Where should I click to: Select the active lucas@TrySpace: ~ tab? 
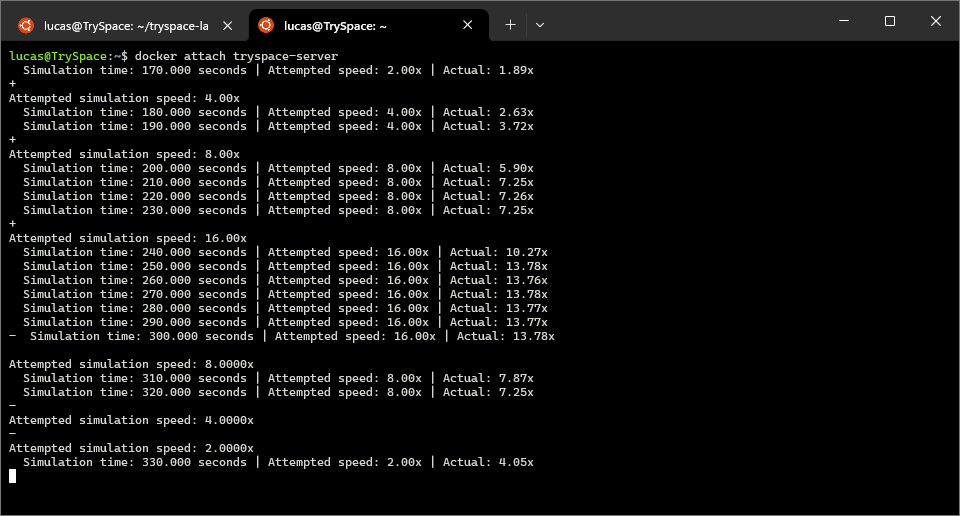point(369,25)
